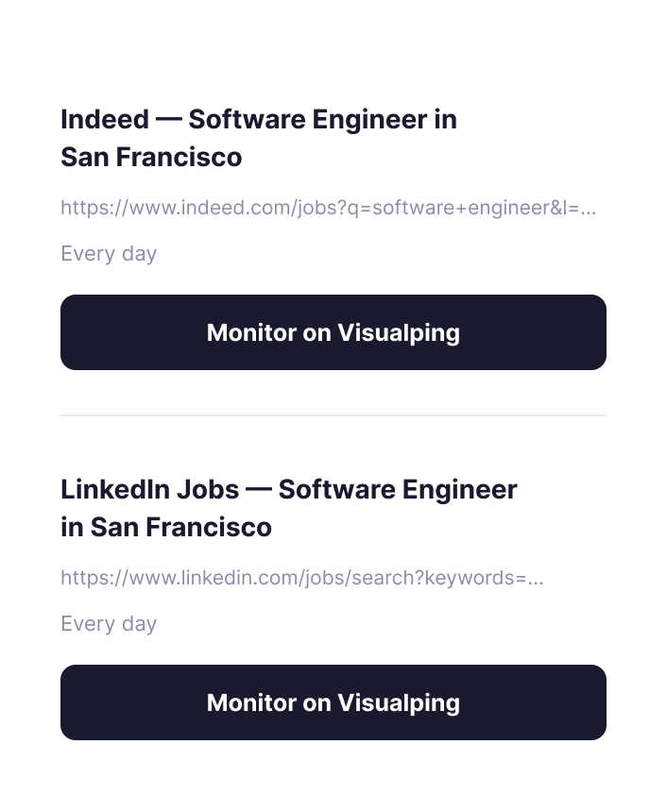The width and height of the screenshot is (667, 812).
Task: Click "Software Engineer" in the LinkedIn heading
Action: pos(398,490)
